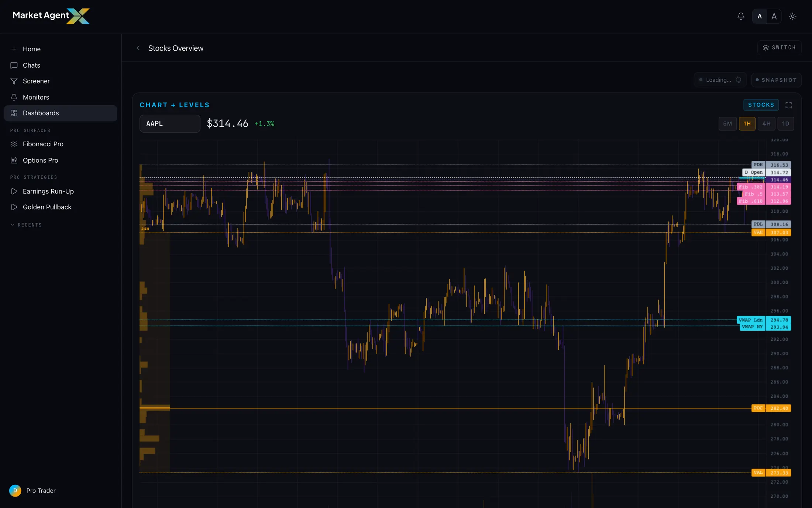Click the Snapshot button

click(x=776, y=80)
